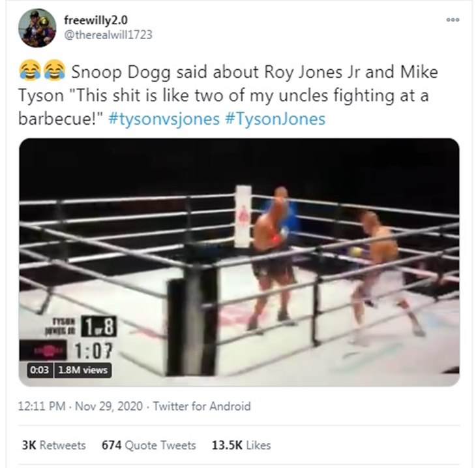Play the embedded boxing video

tap(239, 262)
